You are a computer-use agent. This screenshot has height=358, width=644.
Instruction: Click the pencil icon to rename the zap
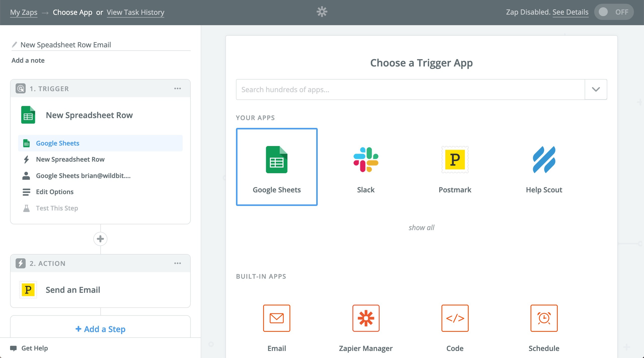point(14,45)
